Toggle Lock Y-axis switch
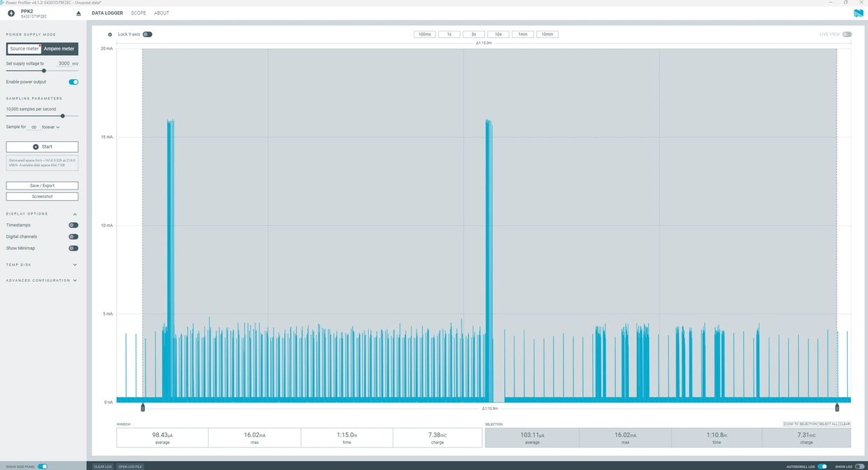 (147, 34)
